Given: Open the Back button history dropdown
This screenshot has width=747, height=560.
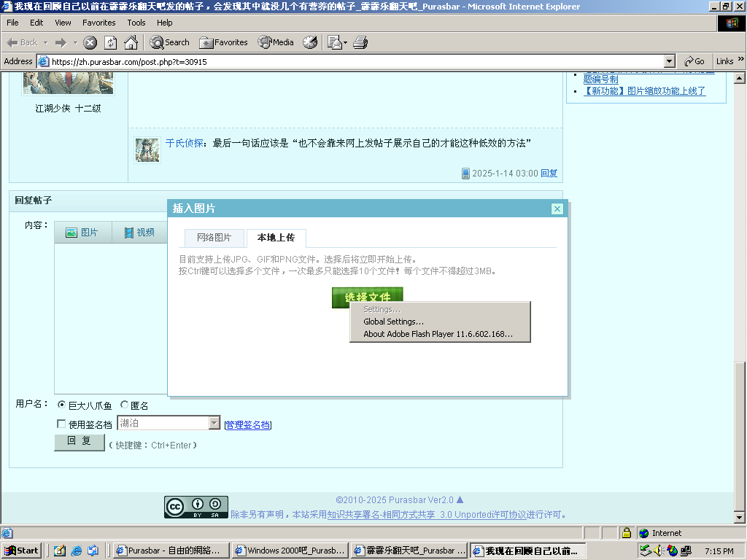Looking at the screenshot, I should pyautogui.click(x=46, y=42).
